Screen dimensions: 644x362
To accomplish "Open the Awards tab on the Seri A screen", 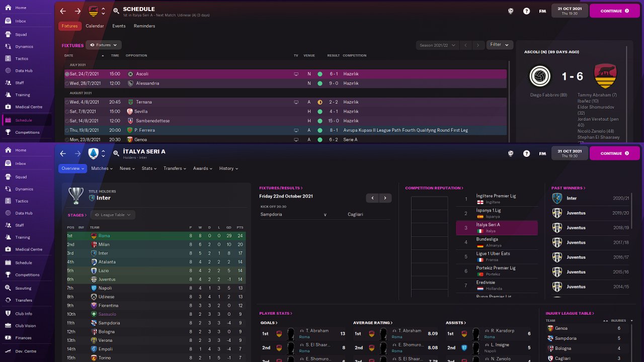I will point(203,168).
